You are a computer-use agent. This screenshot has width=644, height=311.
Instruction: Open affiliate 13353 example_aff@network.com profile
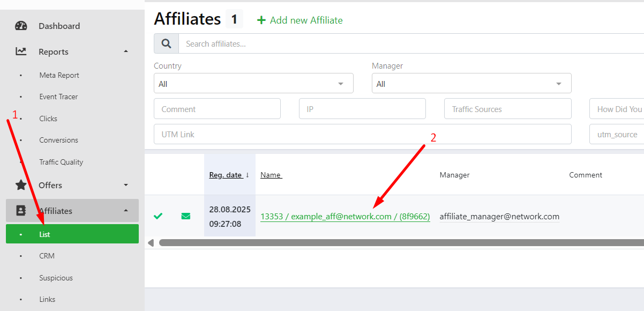tap(345, 216)
